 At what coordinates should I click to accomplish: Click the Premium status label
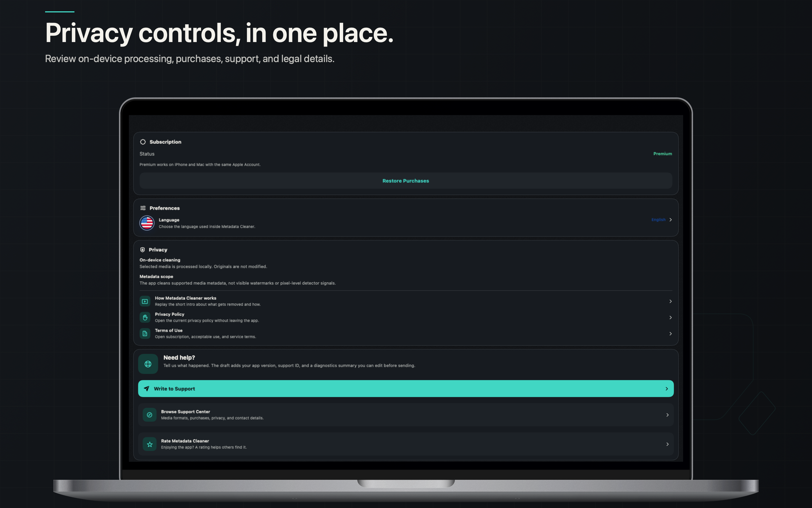tap(663, 154)
